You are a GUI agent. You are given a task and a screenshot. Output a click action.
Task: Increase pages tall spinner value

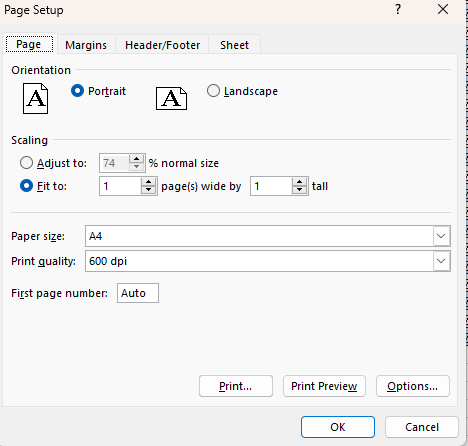point(300,182)
